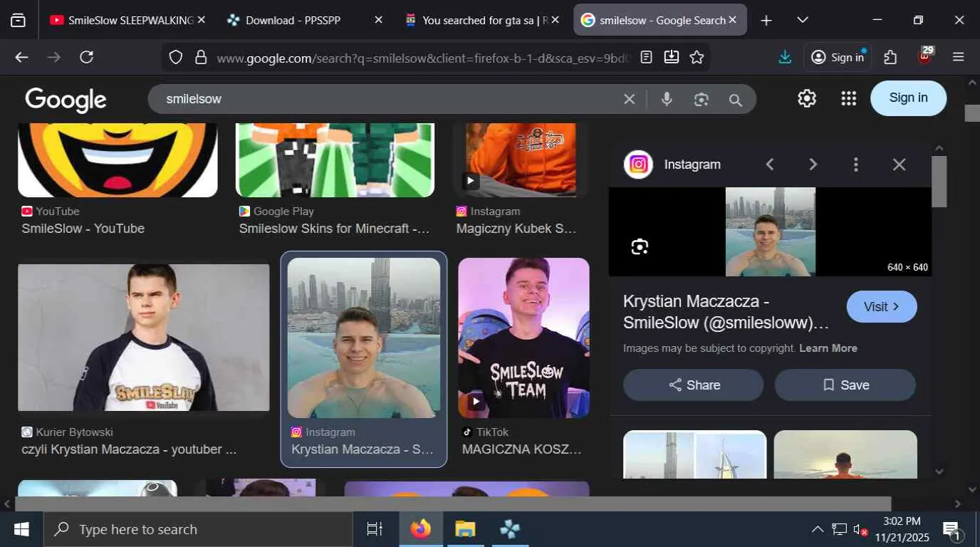Click the 'MAGICZNA KOSZ…' TikTok title
Screen dimensions: 980x547
[522, 449]
